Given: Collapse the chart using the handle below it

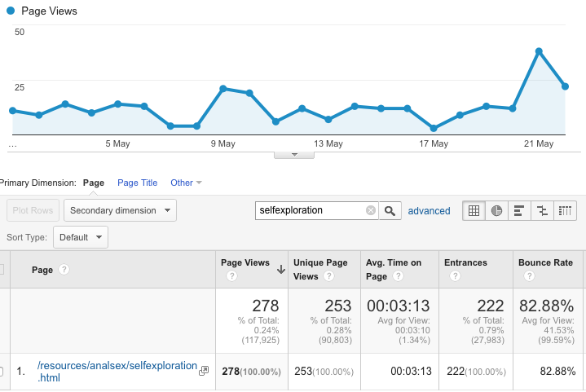Looking at the screenshot, I should pyautogui.click(x=293, y=154).
